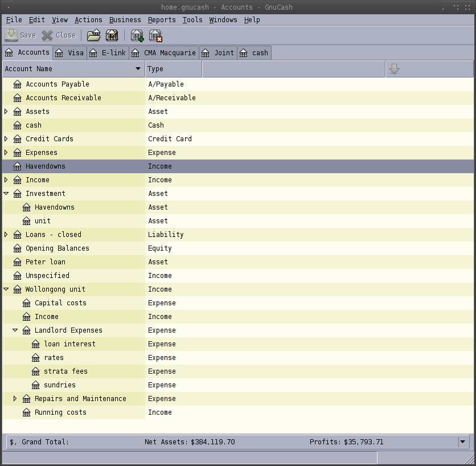Open the Reports menu
476x466 pixels.
point(162,20)
